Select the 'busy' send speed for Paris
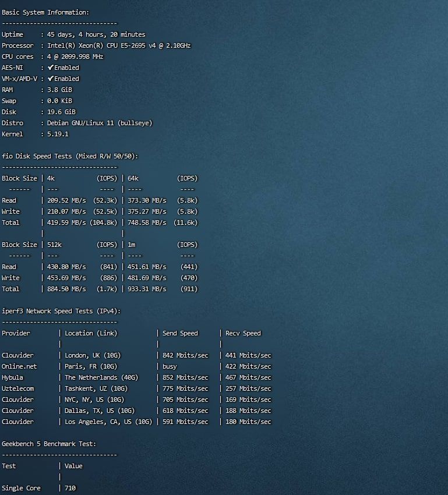Viewport: 448px width, 495px height. (170, 366)
